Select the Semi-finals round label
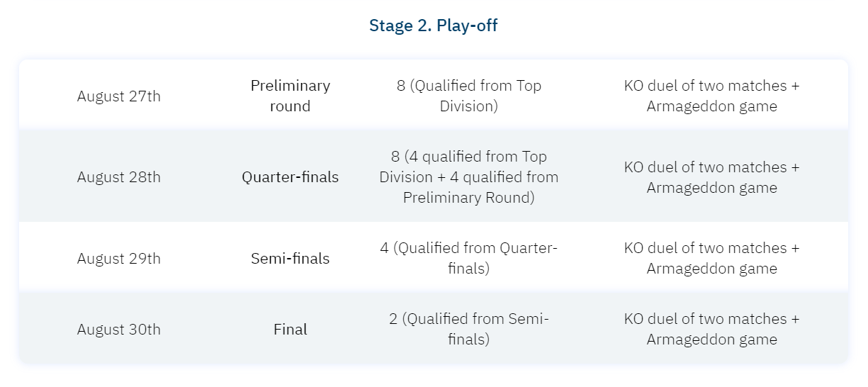This screenshot has width=868, height=387. point(290,259)
